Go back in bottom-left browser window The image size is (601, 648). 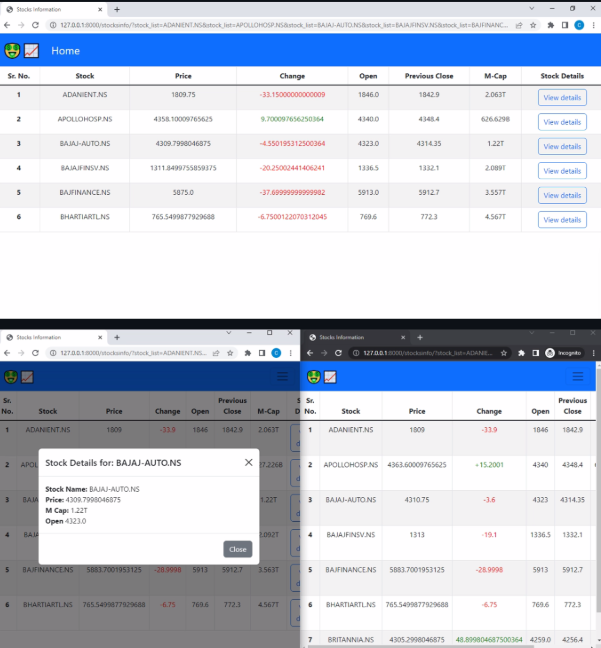[x=7, y=353]
